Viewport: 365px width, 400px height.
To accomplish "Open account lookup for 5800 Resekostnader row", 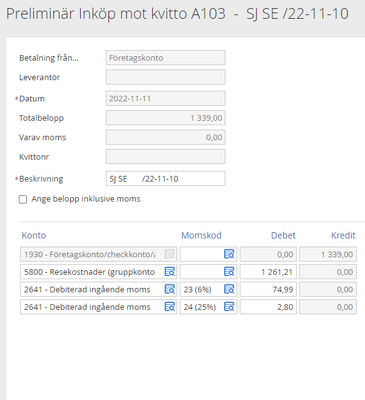I will (x=170, y=272).
